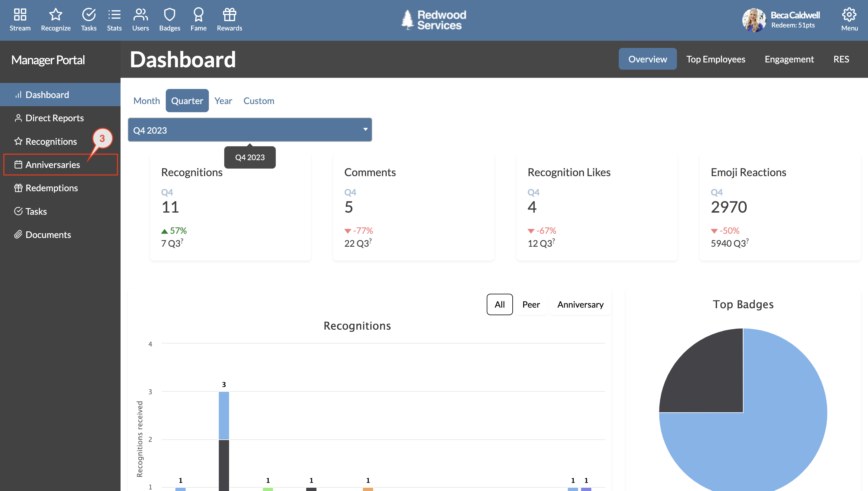Click the Redeem: 51pts text
This screenshot has height=491, width=868.
click(x=793, y=25)
